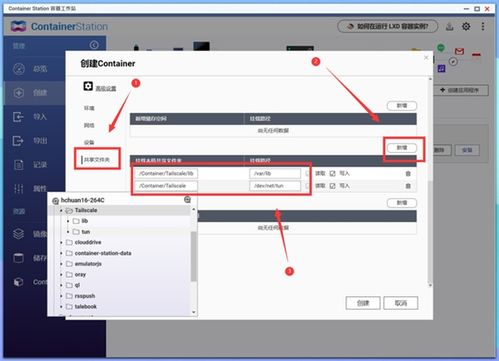Delete the /var/lib mount row
The width and height of the screenshot is (499, 361).
click(408, 174)
